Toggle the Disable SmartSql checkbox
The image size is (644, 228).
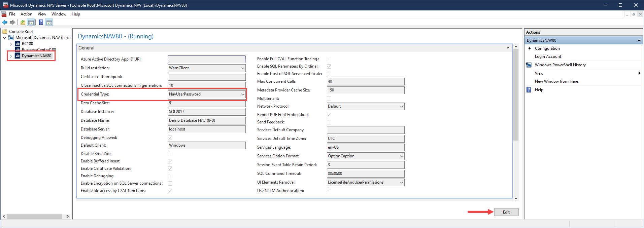(170, 154)
